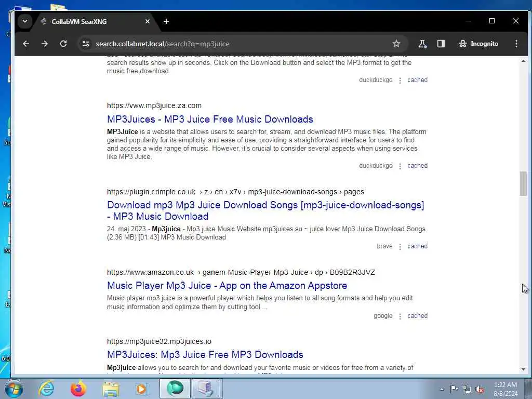Click the scrollbar up arrow

tap(523, 61)
